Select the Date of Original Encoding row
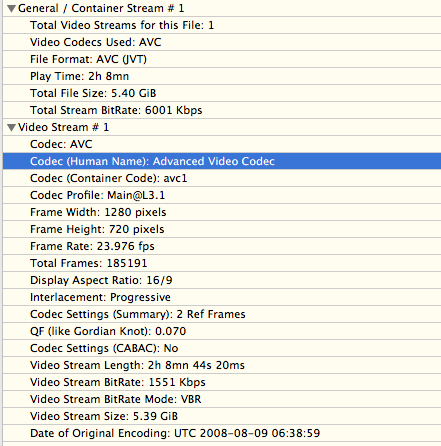The height and width of the screenshot is (446, 441). 222,433
